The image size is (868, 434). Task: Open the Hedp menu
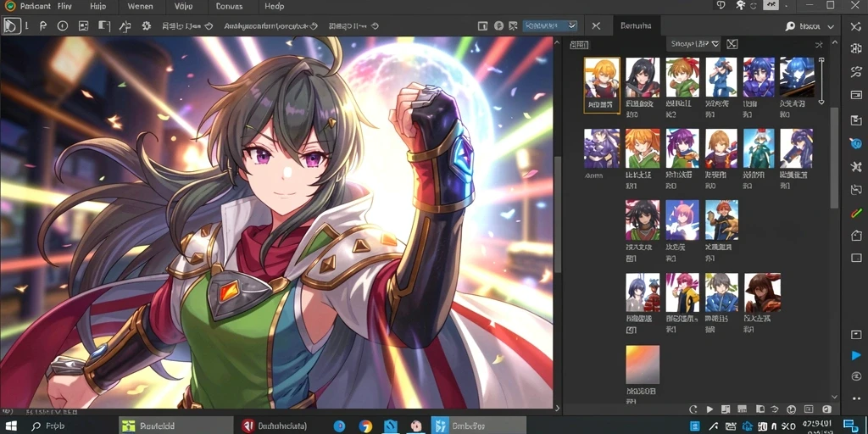coord(274,6)
